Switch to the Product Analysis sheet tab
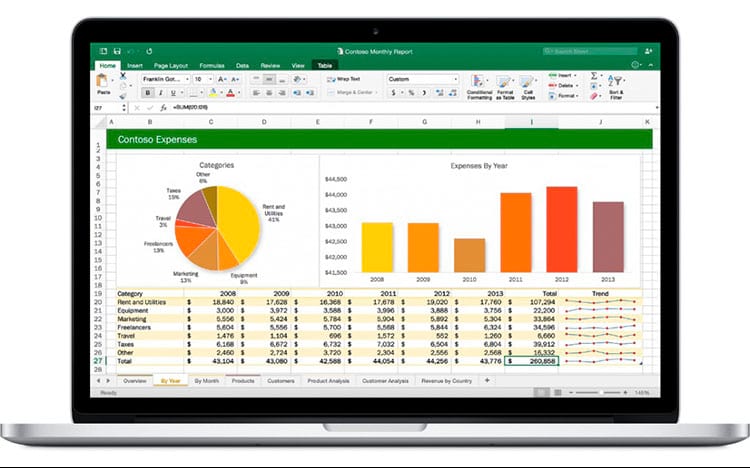Viewport: 750px width, 468px height. (x=328, y=381)
